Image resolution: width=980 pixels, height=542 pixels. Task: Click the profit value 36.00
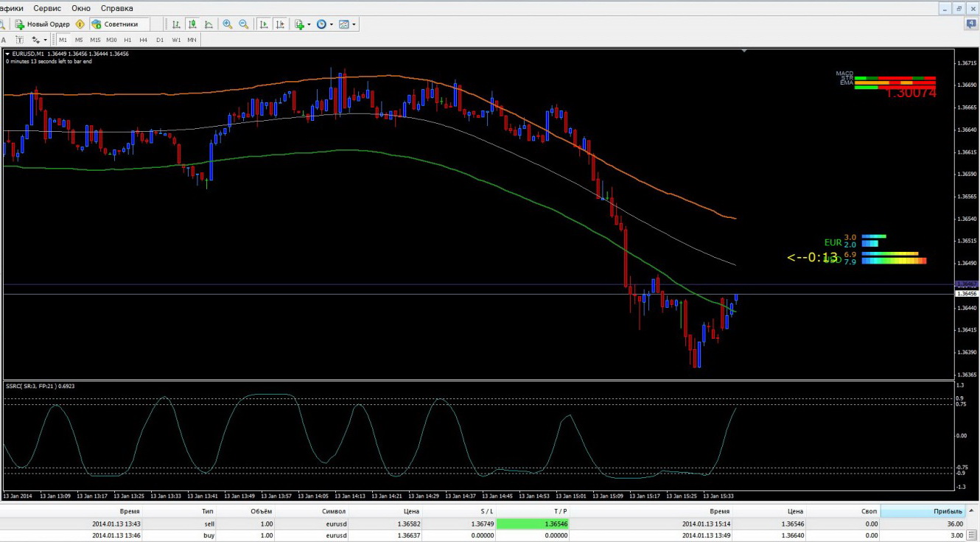pyautogui.click(x=955, y=524)
